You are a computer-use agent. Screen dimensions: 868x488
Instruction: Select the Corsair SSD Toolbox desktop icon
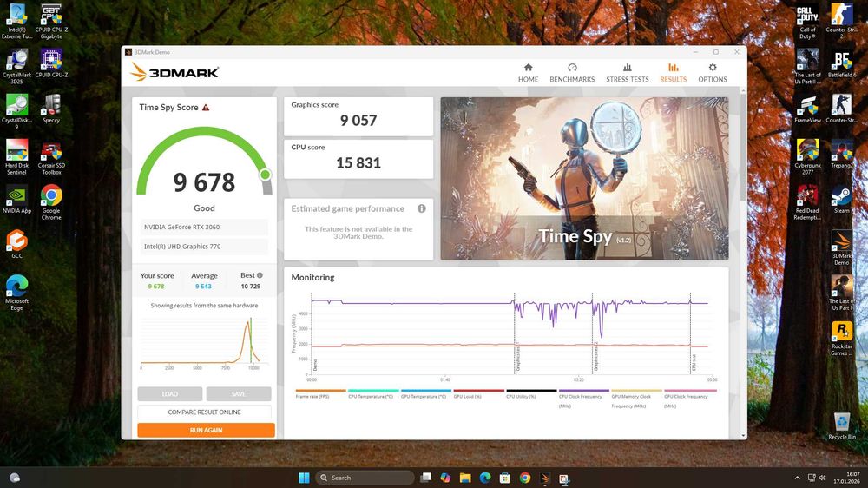pyautogui.click(x=51, y=157)
